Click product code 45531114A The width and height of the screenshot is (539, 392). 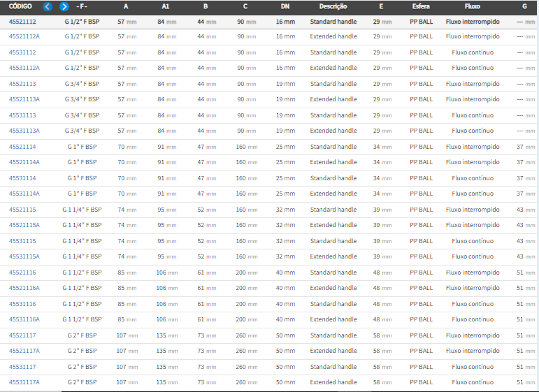click(24, 194)
